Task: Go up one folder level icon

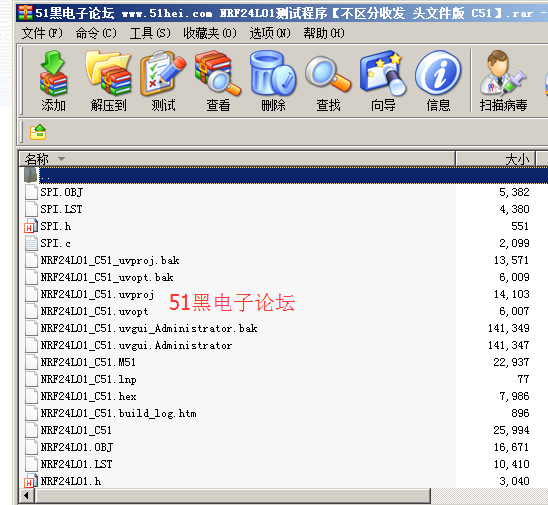Action: (38, 132)
